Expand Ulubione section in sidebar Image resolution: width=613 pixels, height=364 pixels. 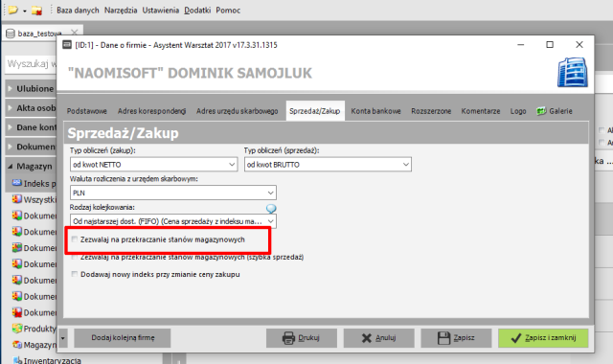tap(11, 89)
